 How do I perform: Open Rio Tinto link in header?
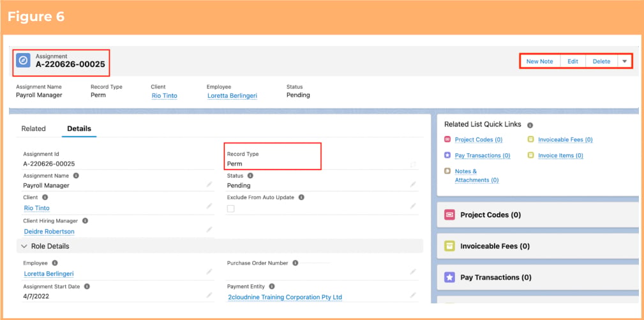click(164, 95)
